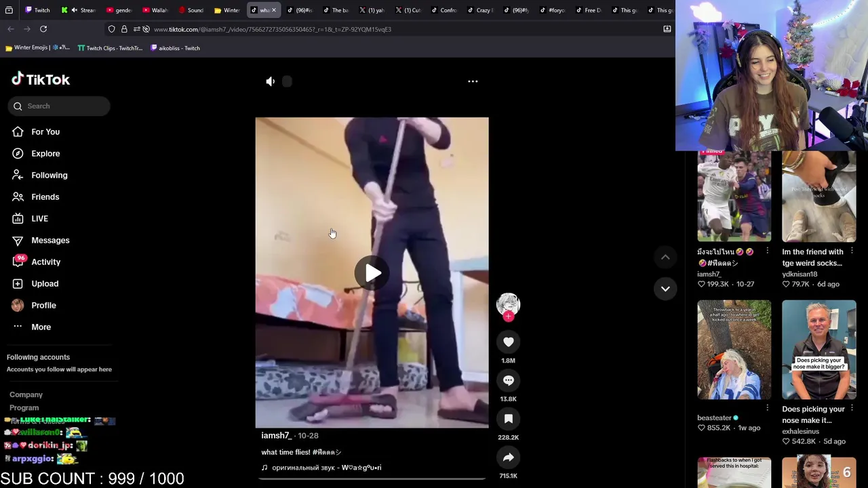Click the Program footer link

tap(24, 407)
